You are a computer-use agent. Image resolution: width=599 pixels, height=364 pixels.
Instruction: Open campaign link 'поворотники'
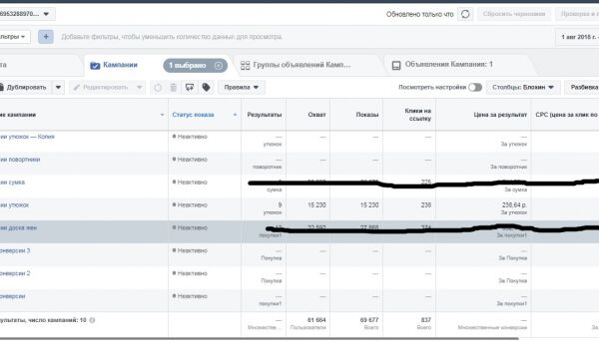pos(20,160)
